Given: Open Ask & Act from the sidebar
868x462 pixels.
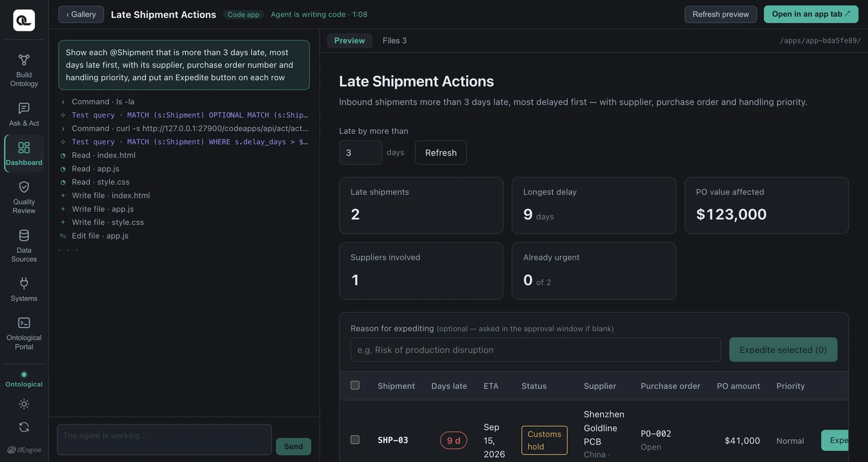Looking at the screenshot, I should click(x=24, y=114).
